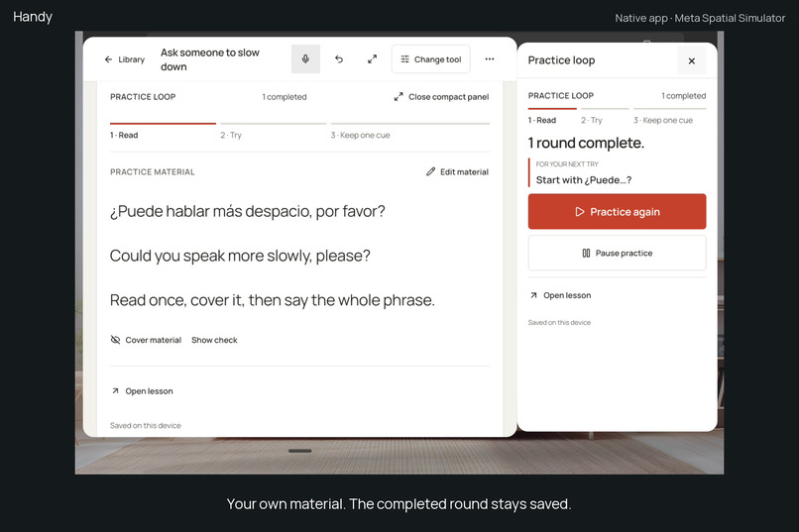Click '1 completed' in the main panel
Screen dimensions: 799x532
click(x=285, y=97)
